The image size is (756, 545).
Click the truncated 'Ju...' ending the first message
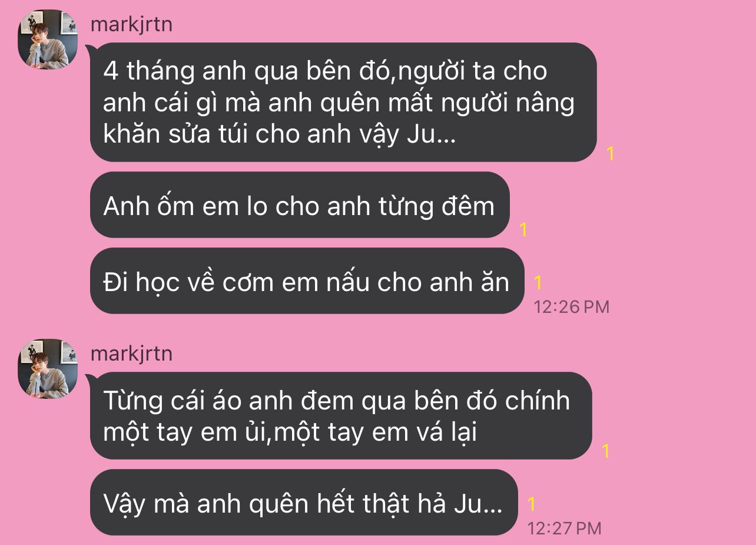[x=431, y=135]
